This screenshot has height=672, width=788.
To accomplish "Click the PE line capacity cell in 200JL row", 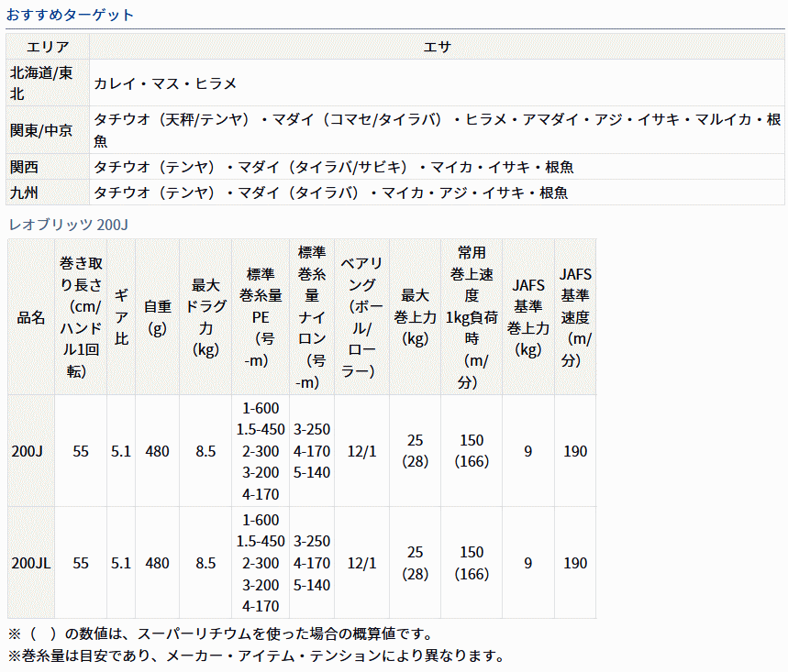I will pos(261,563).
